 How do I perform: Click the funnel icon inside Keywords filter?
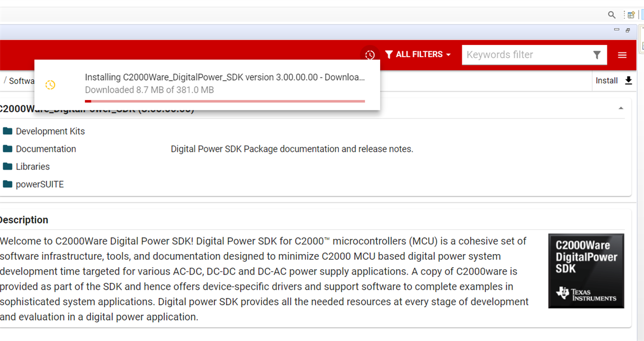[x=597, y=55]
